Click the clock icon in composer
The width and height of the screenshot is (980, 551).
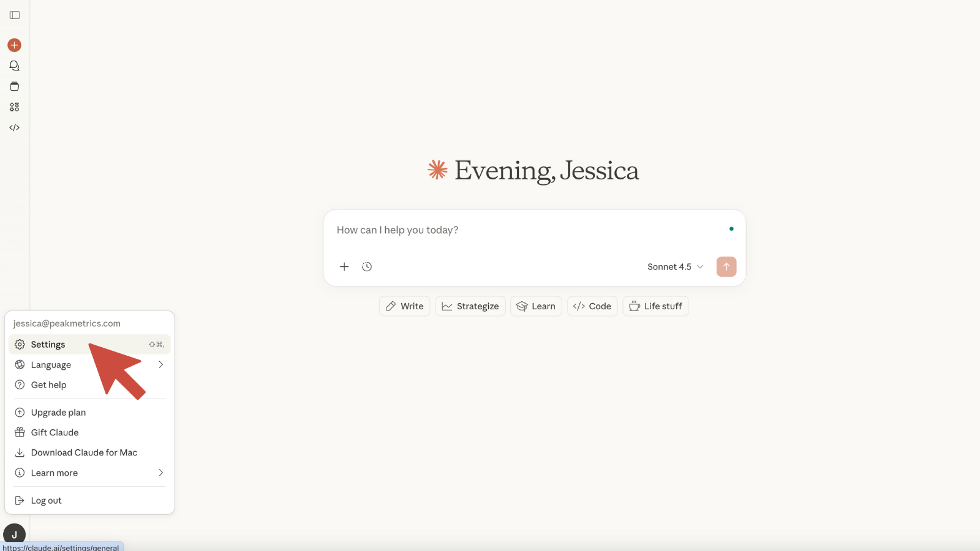click(367, 267)
